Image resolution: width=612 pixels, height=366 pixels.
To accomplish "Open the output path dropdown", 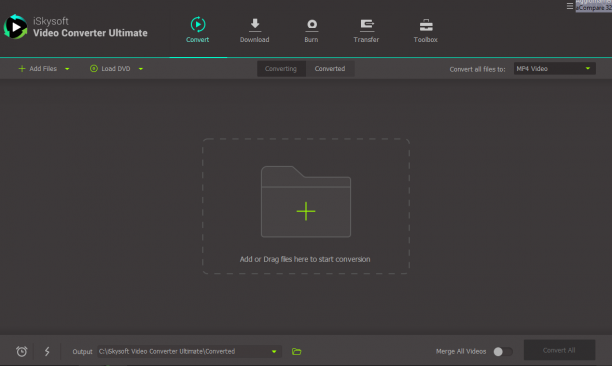I will (x=274, y=352).
